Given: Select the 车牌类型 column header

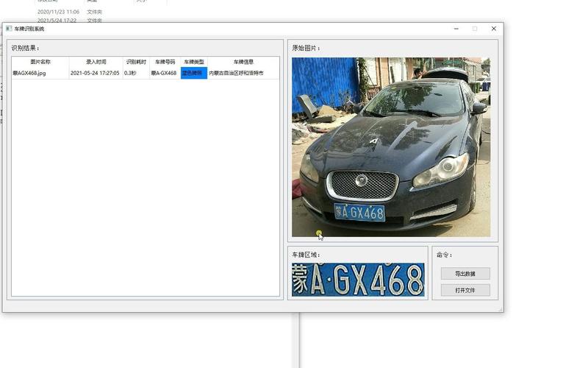Looking at the screenshot, I should (194, 62).
